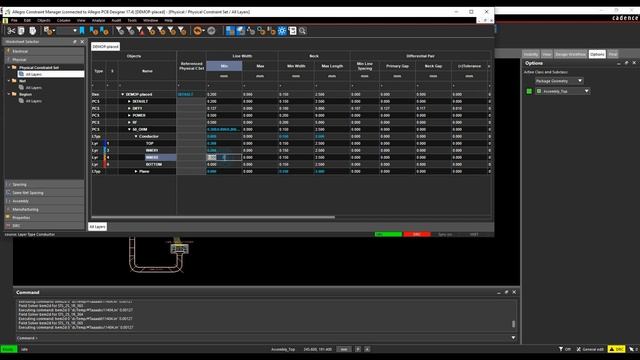This screenshot has height=360, width=640.
Task: Open the Spacing worksheet section
Action: (x=44, y=184)
